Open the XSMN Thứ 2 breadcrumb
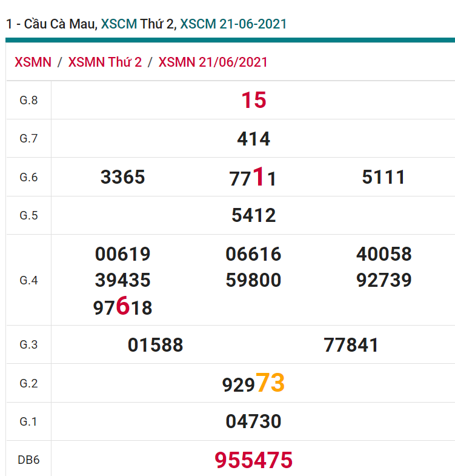The width and height of the screenshot is (455, 476). pos(105,62)
